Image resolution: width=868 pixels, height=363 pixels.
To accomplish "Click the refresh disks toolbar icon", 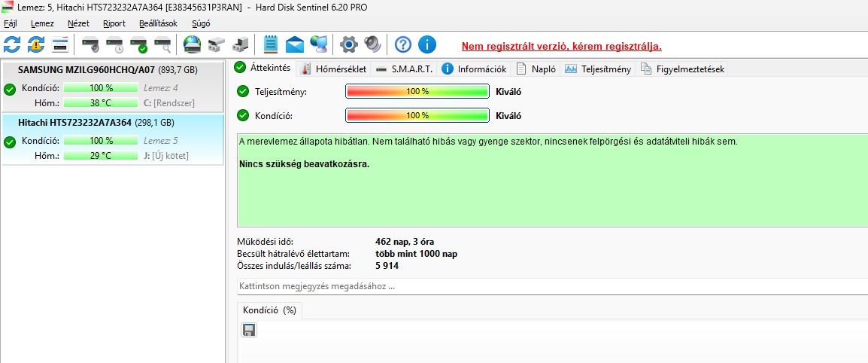I will [11, 44].
